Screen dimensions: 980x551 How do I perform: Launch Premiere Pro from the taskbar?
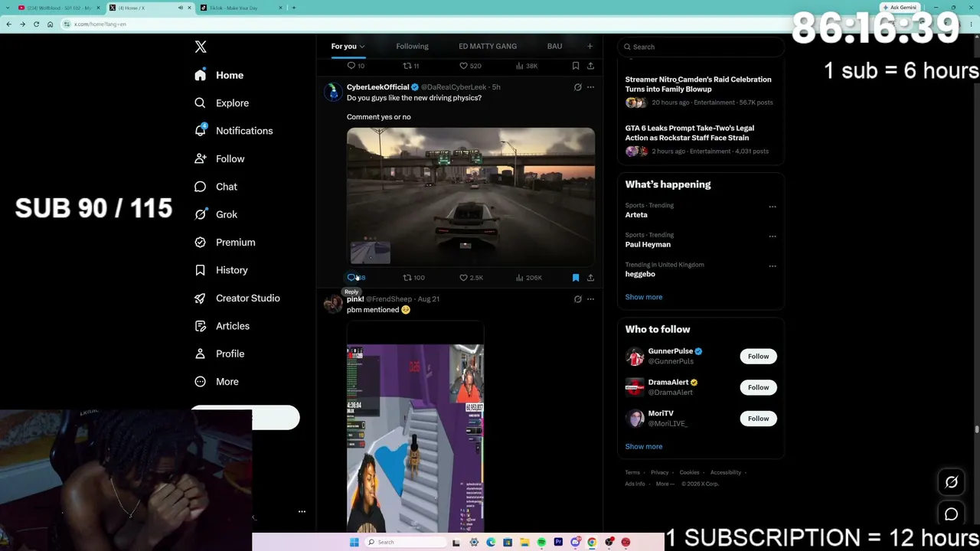pyautogui.click(x=558, y=543)
